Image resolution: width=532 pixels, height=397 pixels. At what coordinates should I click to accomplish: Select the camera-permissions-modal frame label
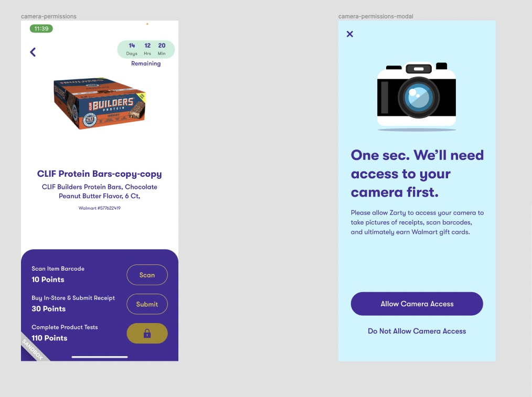point(376,16)
